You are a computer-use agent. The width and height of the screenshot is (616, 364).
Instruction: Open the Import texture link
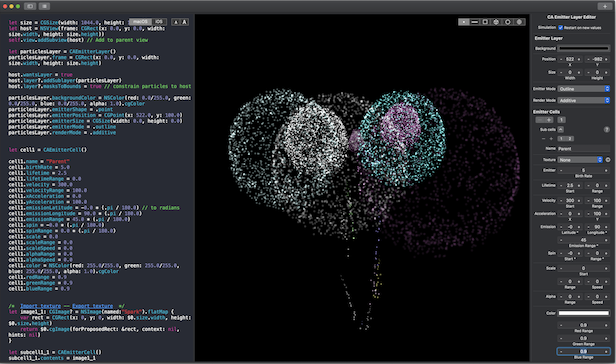40,306
